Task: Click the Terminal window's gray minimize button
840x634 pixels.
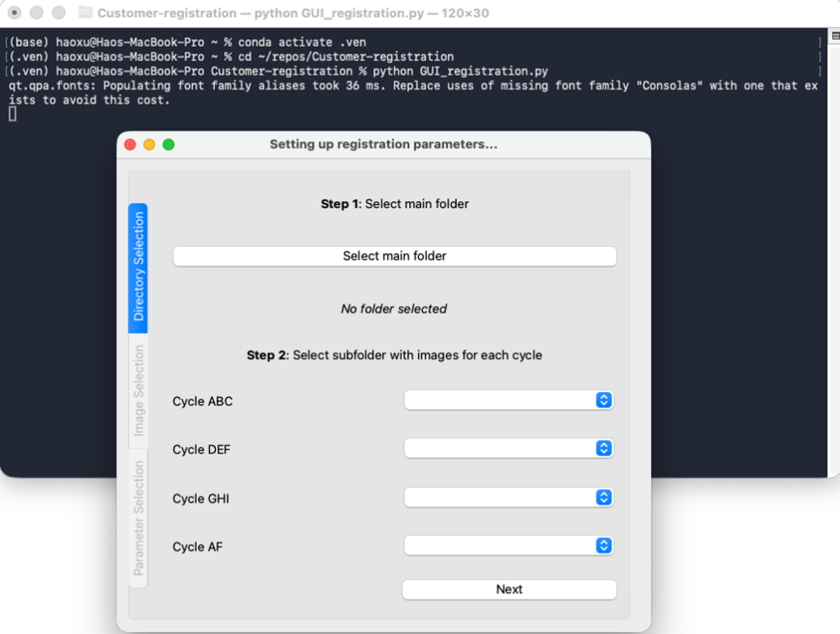Action: [x=37, y=13]
